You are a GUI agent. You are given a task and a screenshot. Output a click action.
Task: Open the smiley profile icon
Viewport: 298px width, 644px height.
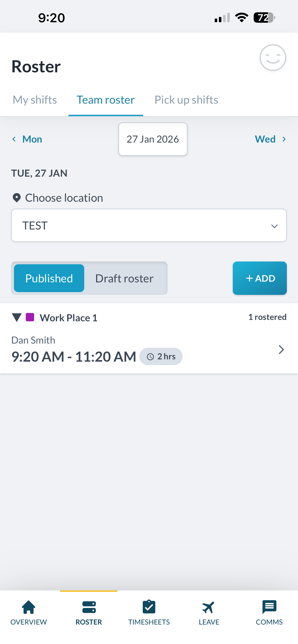point(273,58)
